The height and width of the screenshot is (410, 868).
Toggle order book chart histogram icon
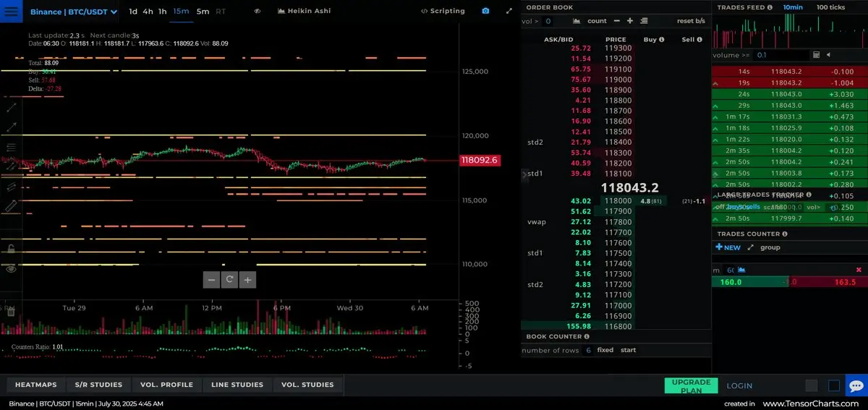pyautogui.click(x=578, y=21)
